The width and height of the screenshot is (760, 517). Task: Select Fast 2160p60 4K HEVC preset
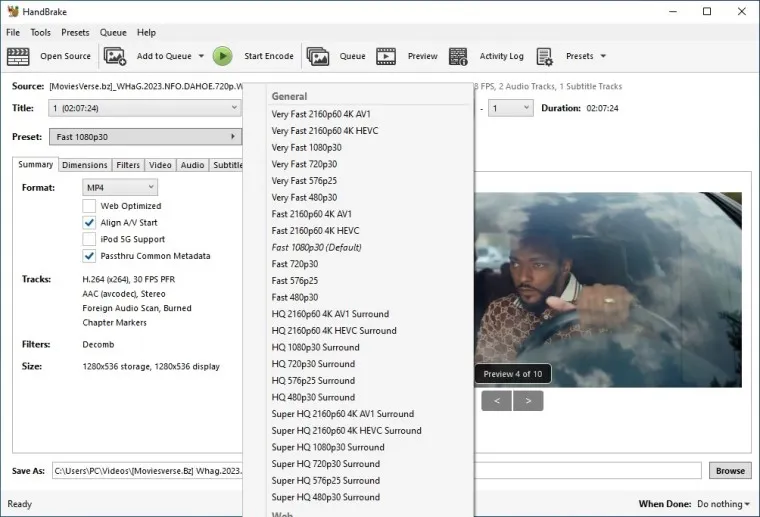316,231
